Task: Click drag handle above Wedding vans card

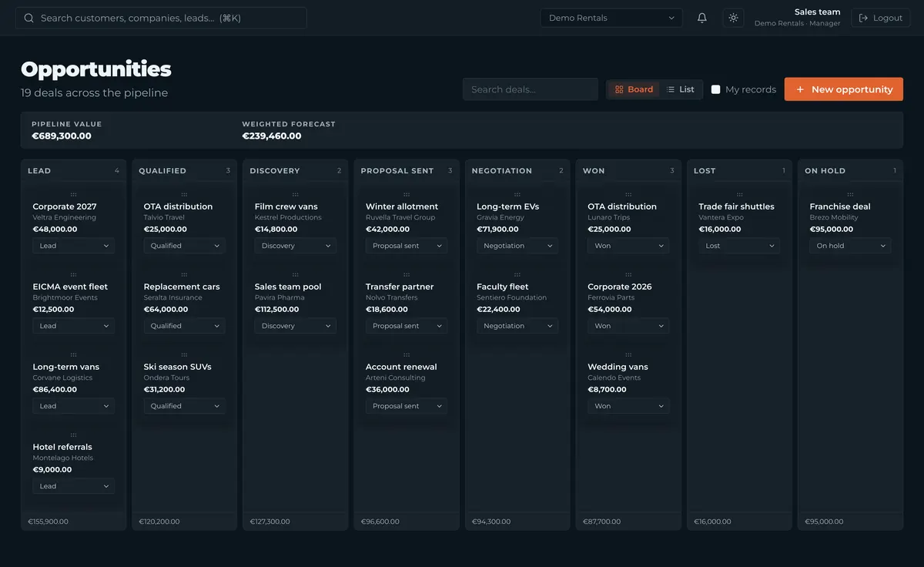Action: coord(628,354)
